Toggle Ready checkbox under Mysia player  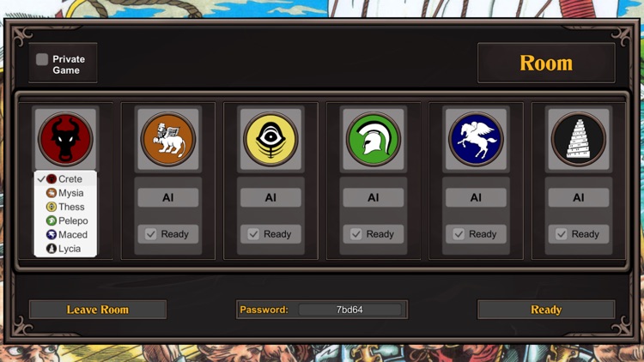[151, 234]
